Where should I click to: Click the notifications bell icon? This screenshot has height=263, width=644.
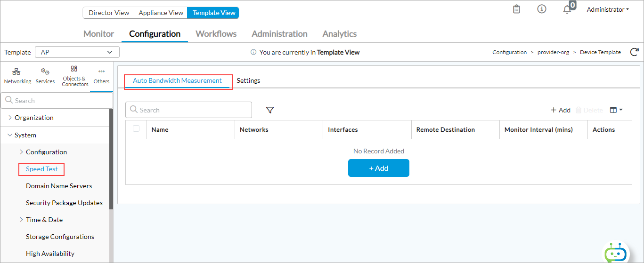pos(567,9)
